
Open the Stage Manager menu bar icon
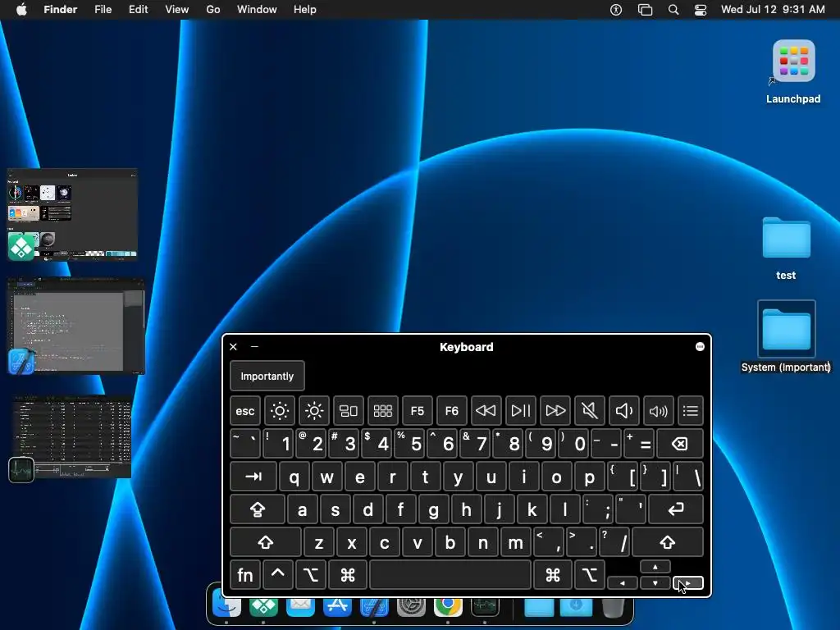(x=645, y=10)
